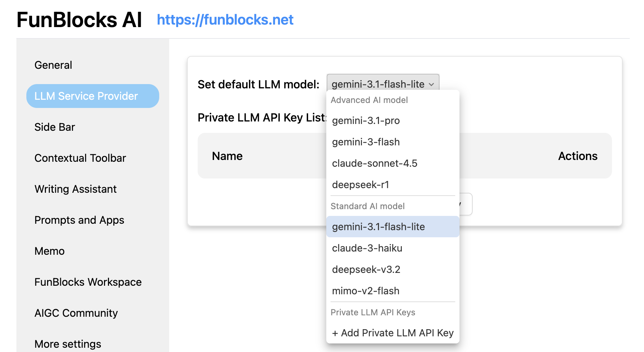Select mimo-v2-flash as default model
This screenshot has height=352, width=644.
[x=365, y=291]
